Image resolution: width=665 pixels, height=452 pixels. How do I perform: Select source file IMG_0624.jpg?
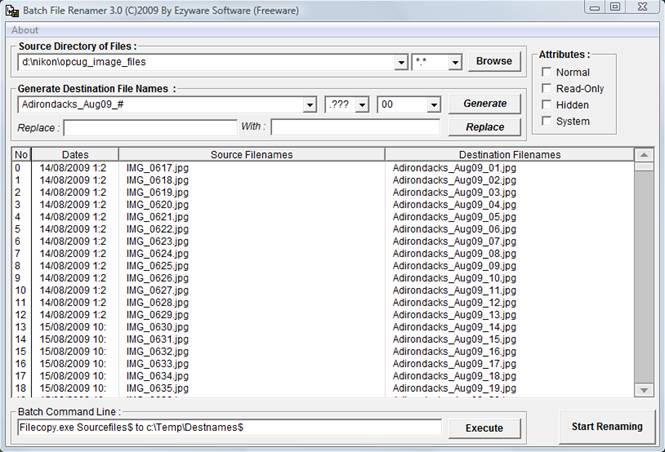pos(157,254)
